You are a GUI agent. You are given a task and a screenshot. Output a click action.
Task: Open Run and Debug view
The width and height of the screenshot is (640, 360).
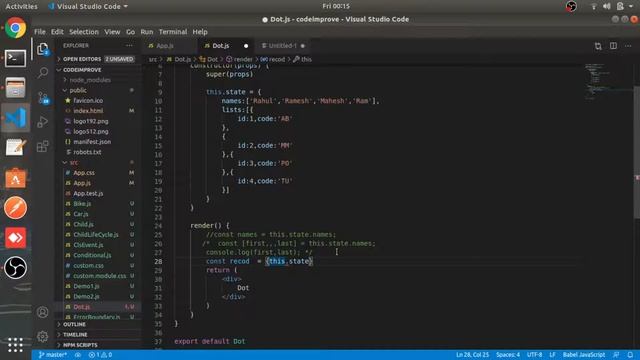click(42, 122)
